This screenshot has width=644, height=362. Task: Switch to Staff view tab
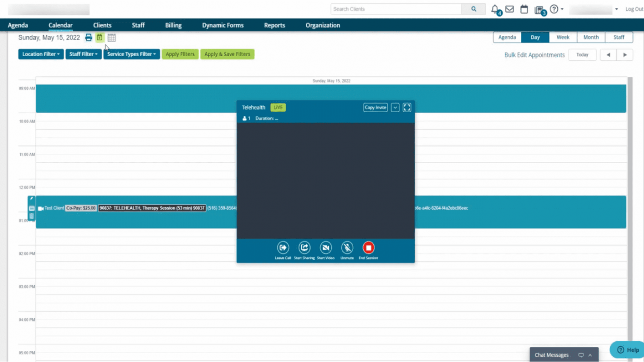coord(619,37)
